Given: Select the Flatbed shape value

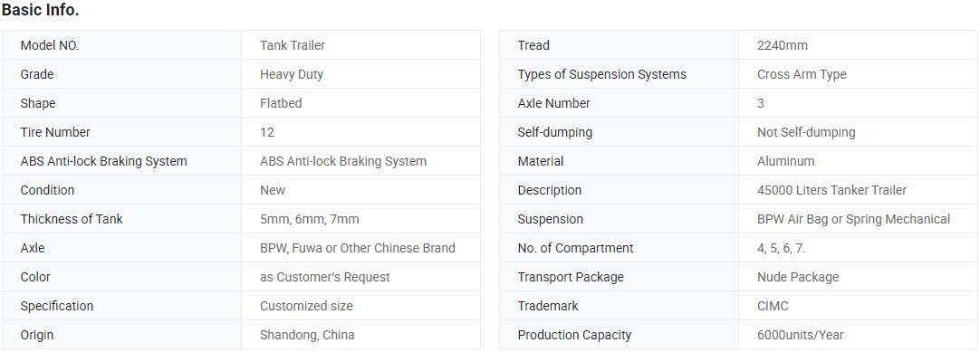Looking at the screenshot, I should [281, 103].
